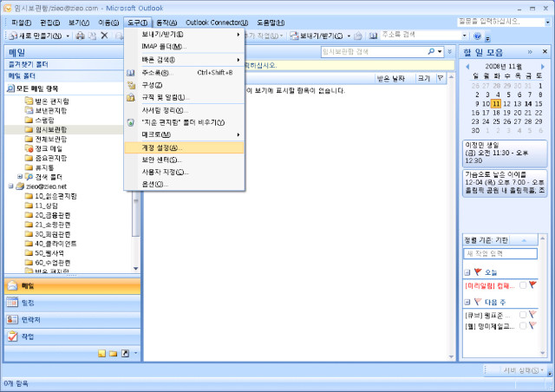This screenshot has height=392, width=555.
Task: Click the 규칙 및 알림 icon in menu
Action: (131, 97)
